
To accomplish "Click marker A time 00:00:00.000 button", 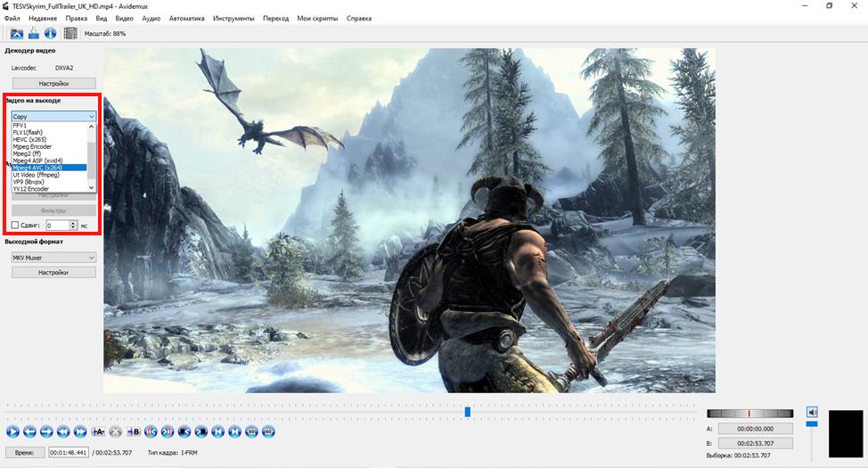I will (x=756, y=429).
